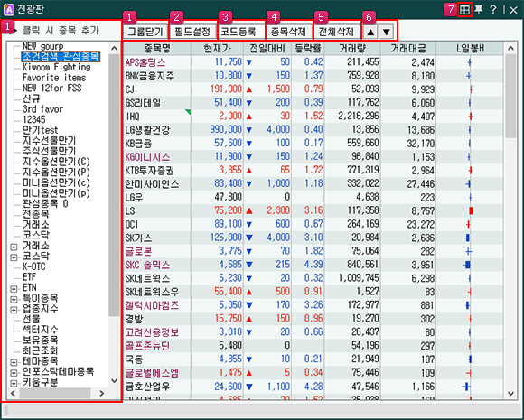Open 필드설정 field settings
This screenshot has width=524, height=420.
(x=192, y=33)
